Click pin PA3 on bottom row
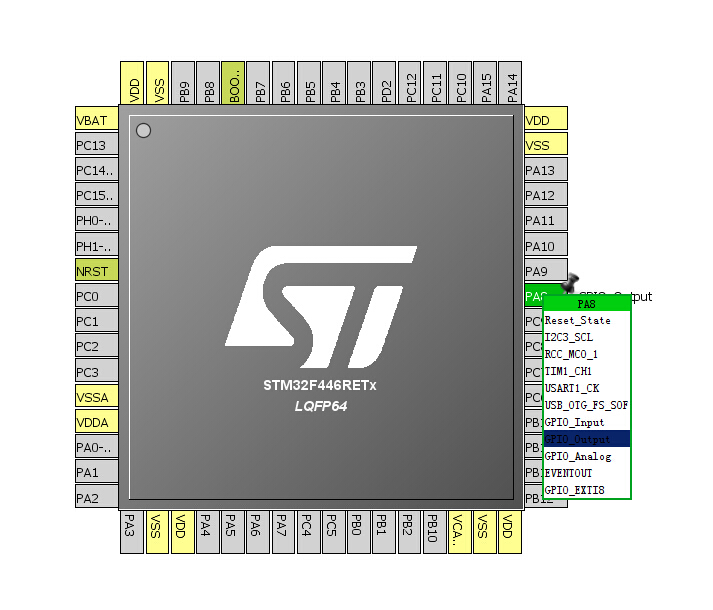Viewport: 713px width, 610px height. point(132,532)
